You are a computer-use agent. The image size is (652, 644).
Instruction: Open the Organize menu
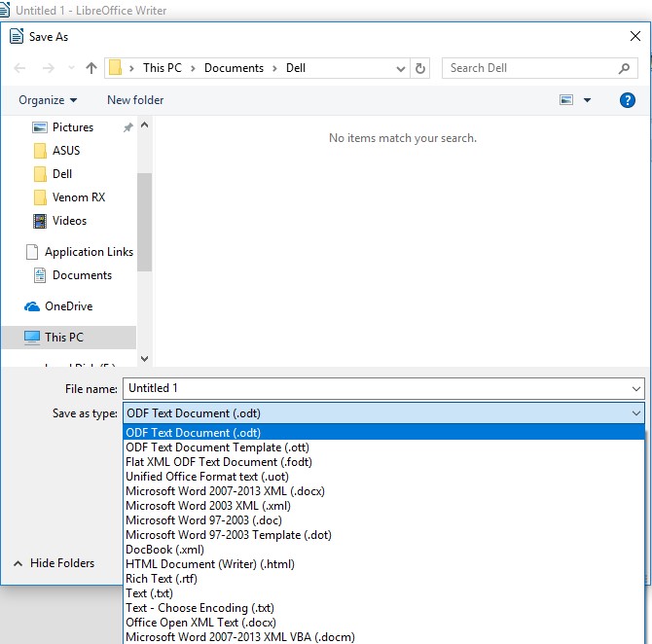pos(48,100)
